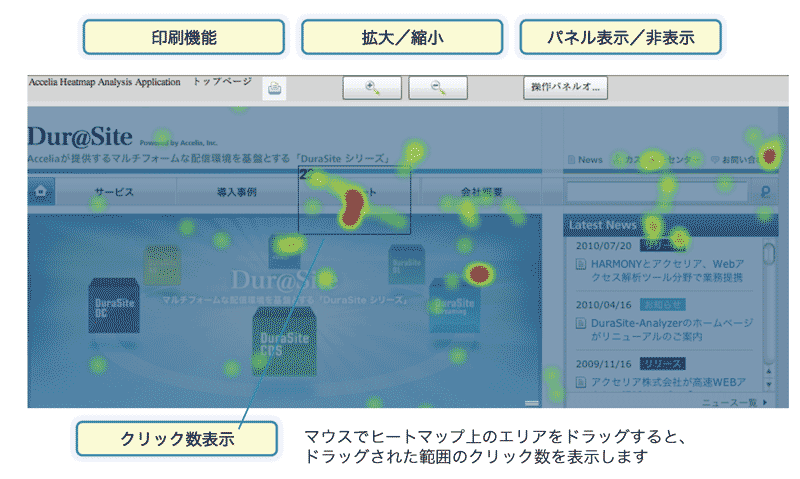This screenshot has height=479, width=800.
Task: Click the ニュース一覧 link
Action: (734, 402)
